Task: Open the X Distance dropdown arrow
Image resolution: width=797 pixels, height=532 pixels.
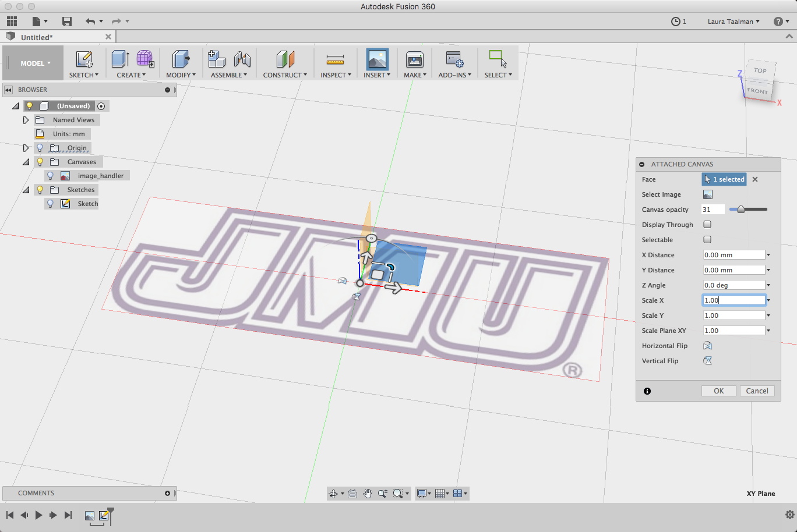Action: pyautogui.click(x=768, y=255)
